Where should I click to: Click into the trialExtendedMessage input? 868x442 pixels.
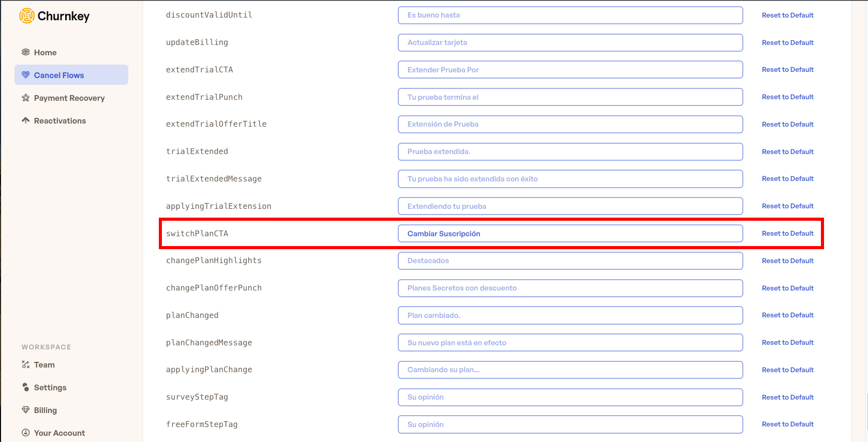[570, 179]
